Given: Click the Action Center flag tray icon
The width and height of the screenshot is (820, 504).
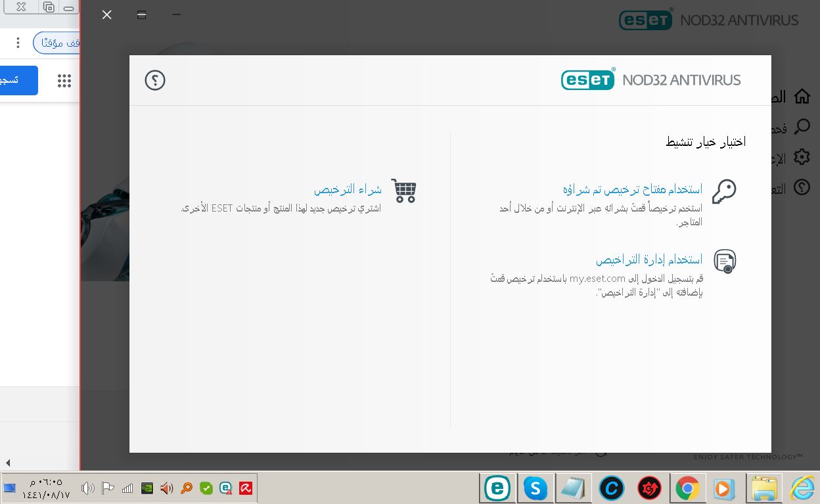Looking at the screenshot, I should point(108,488).
